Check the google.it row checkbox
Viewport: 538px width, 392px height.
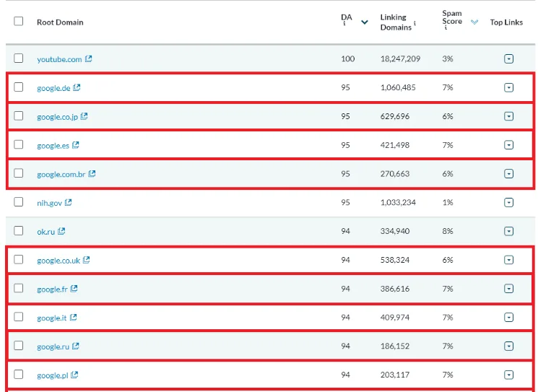[19, 317]
